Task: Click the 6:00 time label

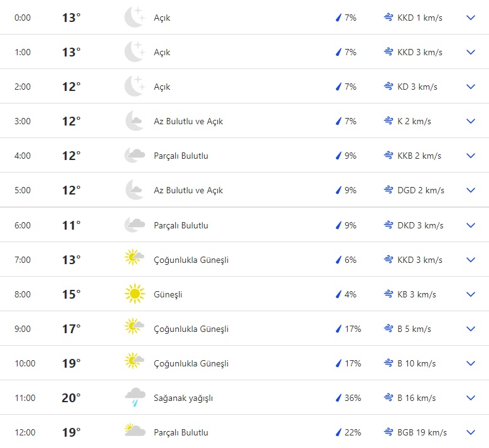Action: pos(23,225)
